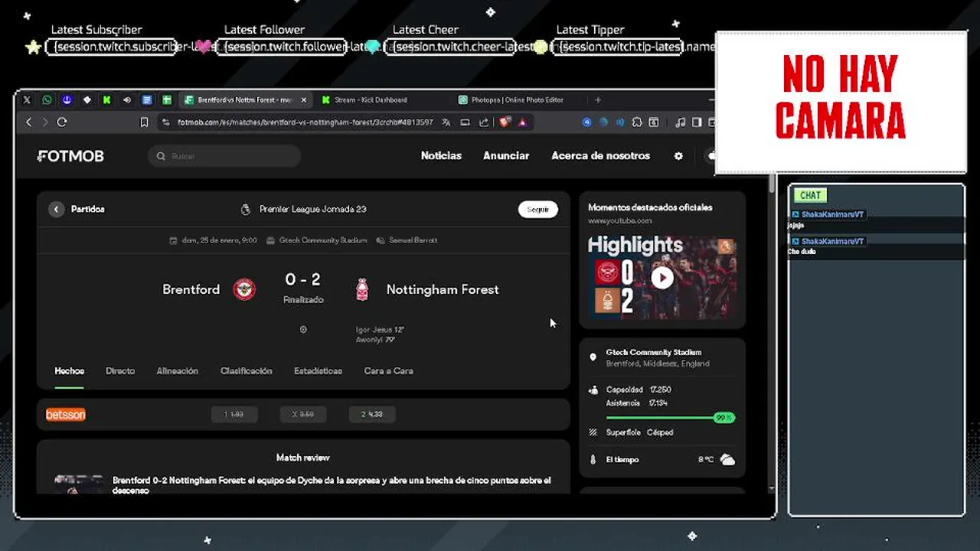
Task: Click the Nottingham Forest crest
Action: click(362, 289)
